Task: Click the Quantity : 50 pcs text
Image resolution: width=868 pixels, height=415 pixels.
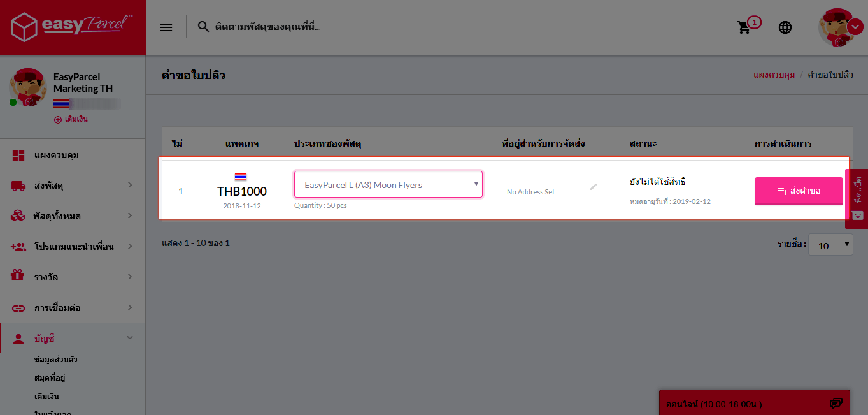Action: click(x=320, y=205)
